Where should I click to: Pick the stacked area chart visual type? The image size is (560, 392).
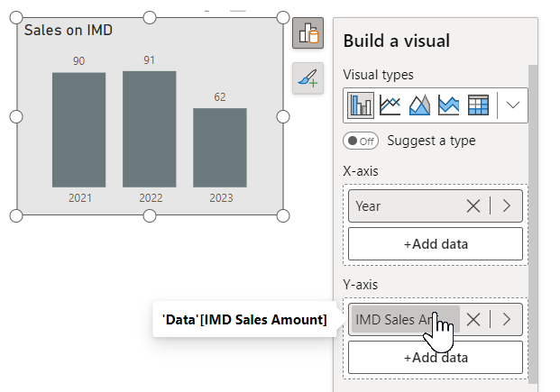(x=449, y=105)
